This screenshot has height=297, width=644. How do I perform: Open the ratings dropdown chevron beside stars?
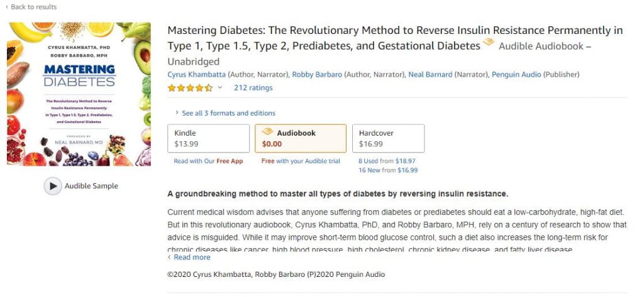coord(220,87)
